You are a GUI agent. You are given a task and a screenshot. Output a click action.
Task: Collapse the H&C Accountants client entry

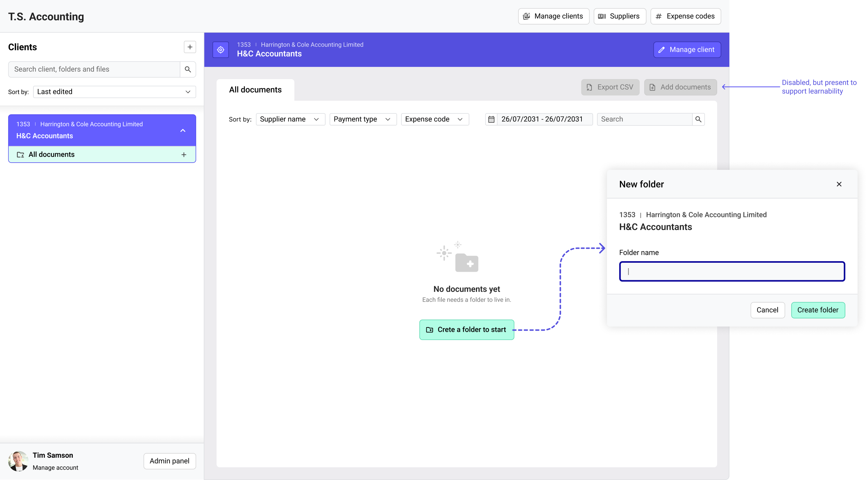click(x=183, y=131)
